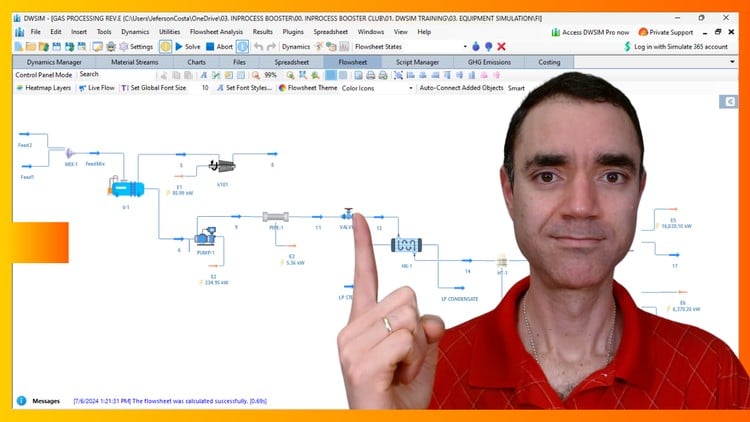Open the simulation Settings gear

coord(135,47)
